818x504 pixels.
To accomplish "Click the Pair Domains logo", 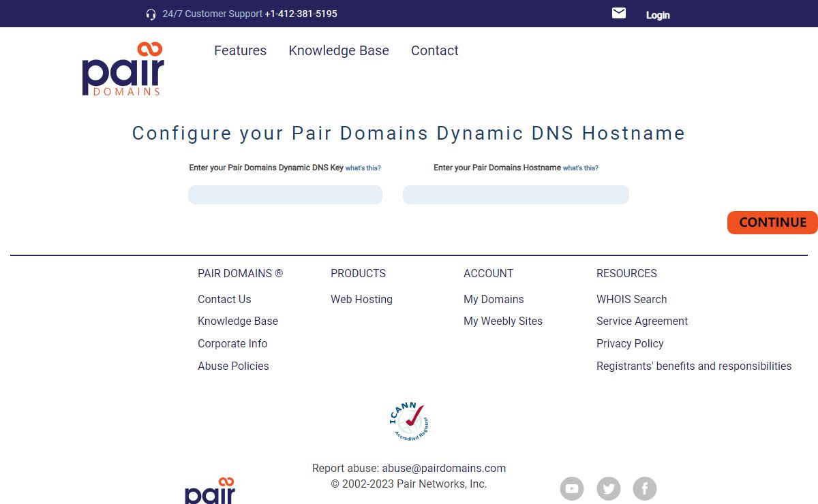I will pyautogui.click(x=123, y=69).
